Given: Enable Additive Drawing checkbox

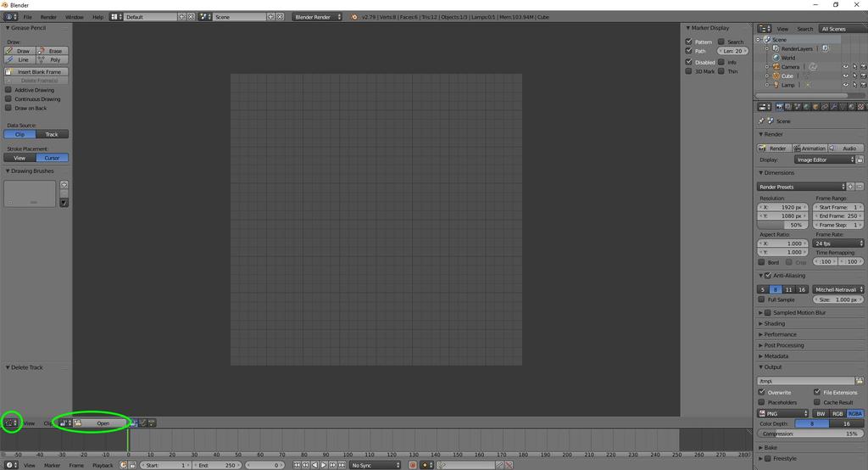Looking at the screenshot, I should pos(8,89).
